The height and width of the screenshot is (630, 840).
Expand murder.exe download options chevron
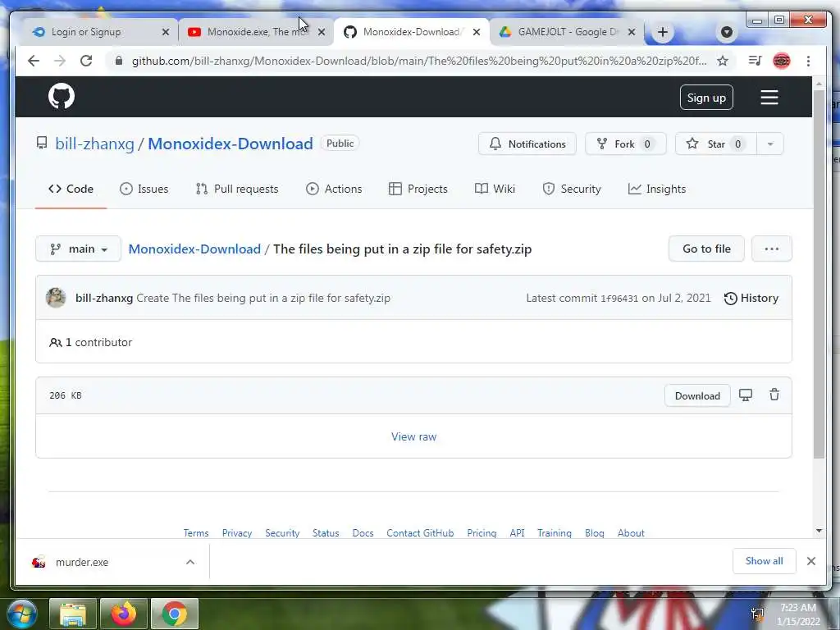click(x=190, y=562)
